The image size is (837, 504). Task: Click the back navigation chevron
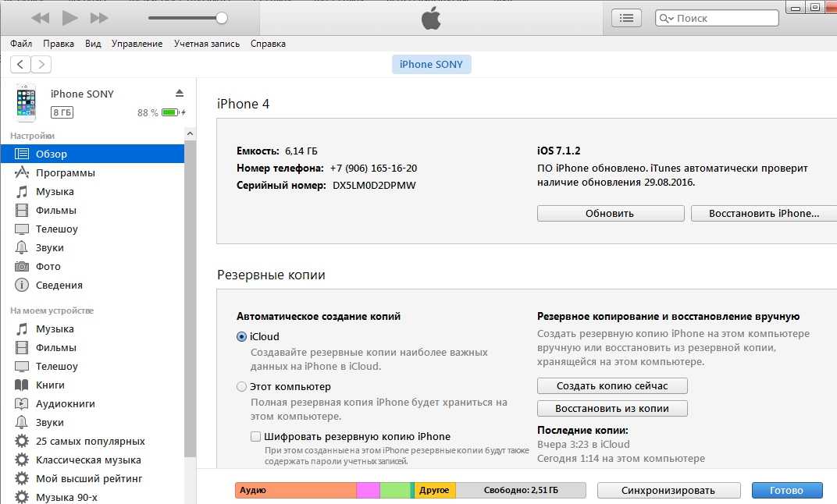coord(20,65)
